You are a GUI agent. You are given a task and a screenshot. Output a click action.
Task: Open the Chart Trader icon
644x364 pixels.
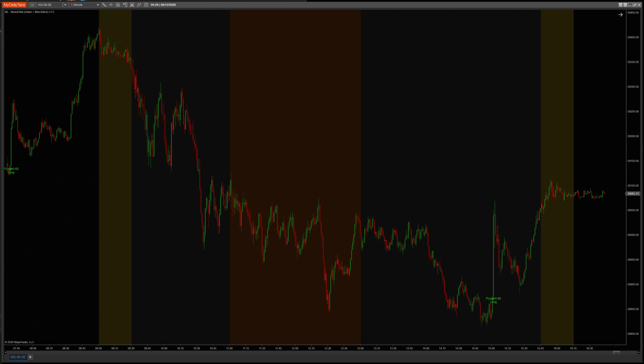tap(125, 5)
